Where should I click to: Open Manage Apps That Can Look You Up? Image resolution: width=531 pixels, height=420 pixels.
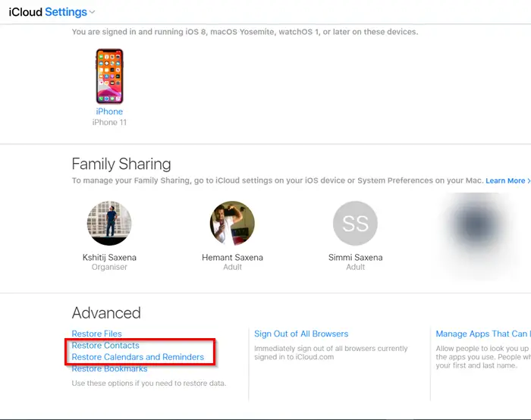[482, 334]
